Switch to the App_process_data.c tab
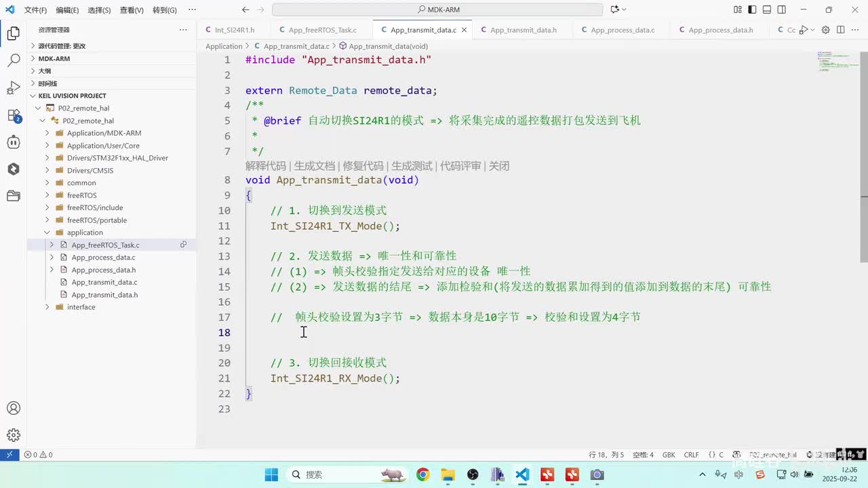Image resolution: width=868 pixels, height=488 pixels. [x=623, y=30]
